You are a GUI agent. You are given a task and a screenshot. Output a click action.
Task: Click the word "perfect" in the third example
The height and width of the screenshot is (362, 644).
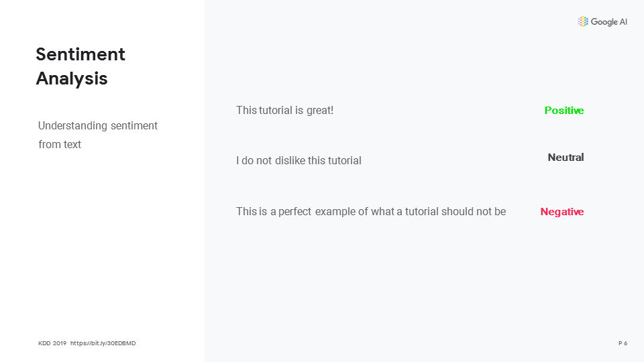coord(295,212)
